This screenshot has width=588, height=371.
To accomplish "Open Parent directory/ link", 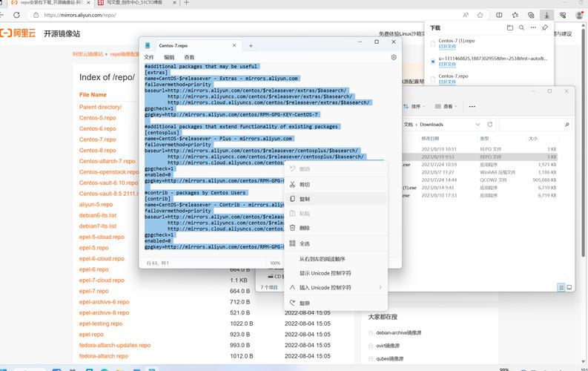I will click(x=101, y=107).
